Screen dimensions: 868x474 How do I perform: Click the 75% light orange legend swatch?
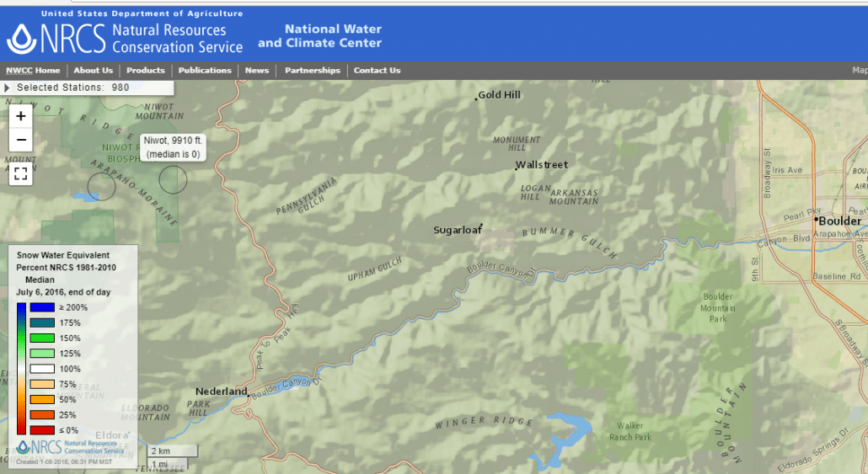tap(42, 384)
